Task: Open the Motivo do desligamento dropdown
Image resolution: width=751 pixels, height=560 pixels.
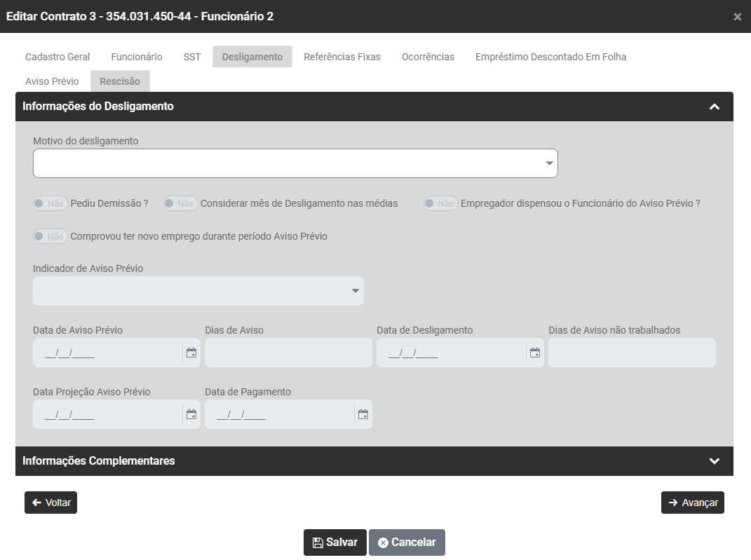Action: point(295,163)
